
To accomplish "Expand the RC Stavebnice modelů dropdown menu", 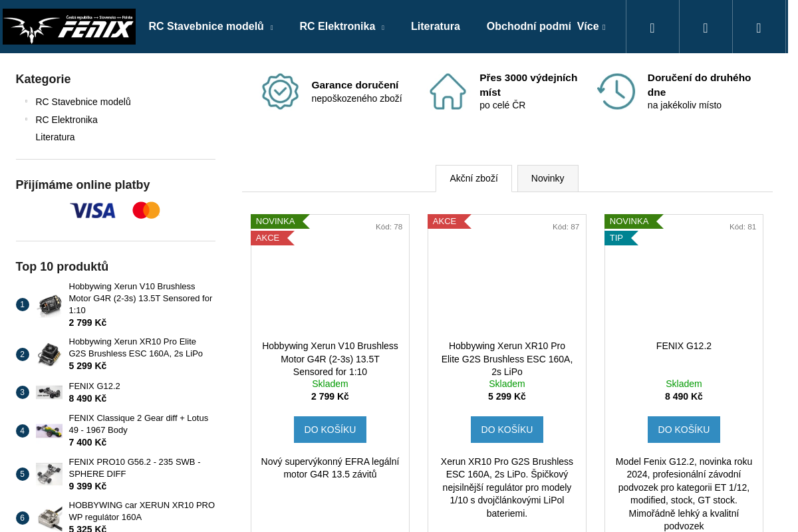I will point(211,27).
